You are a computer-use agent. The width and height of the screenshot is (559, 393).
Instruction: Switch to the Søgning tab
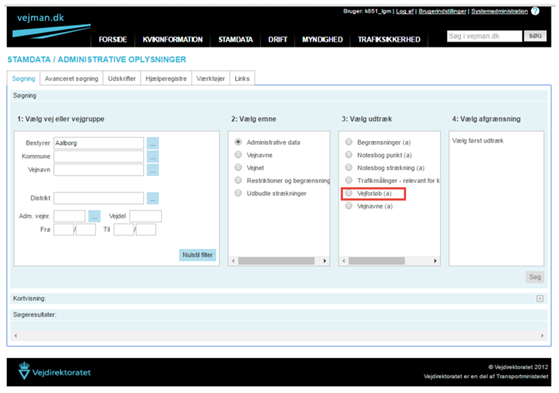[x=24, y=78]
